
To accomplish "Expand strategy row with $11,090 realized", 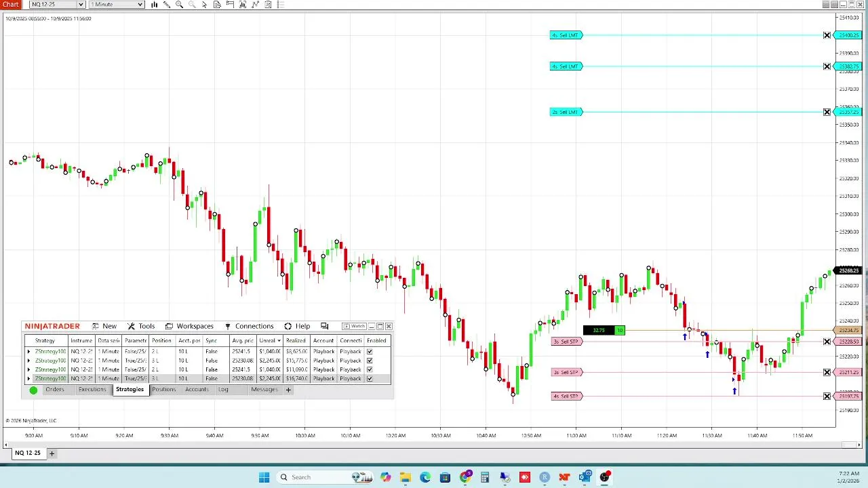I will (x=28, y=369).
